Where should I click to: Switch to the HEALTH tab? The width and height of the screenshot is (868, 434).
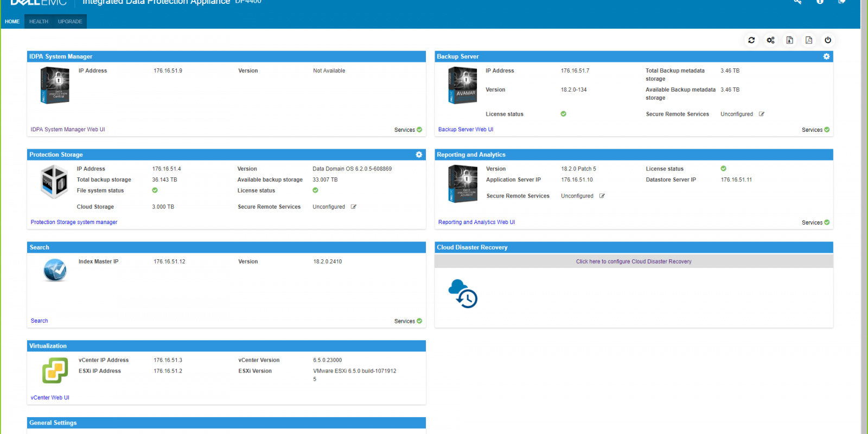coord(39,22)
